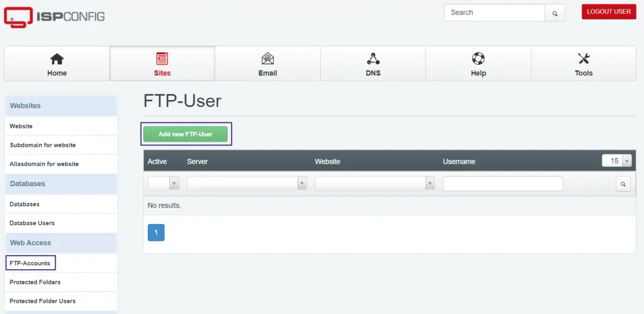Switch to the Sites tab
The width and height of the screenshot is (644, 314).
point(162,64)
